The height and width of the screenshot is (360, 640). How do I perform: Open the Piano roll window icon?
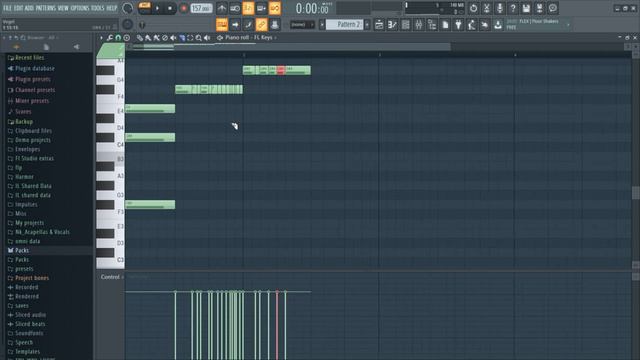(392, 24)
